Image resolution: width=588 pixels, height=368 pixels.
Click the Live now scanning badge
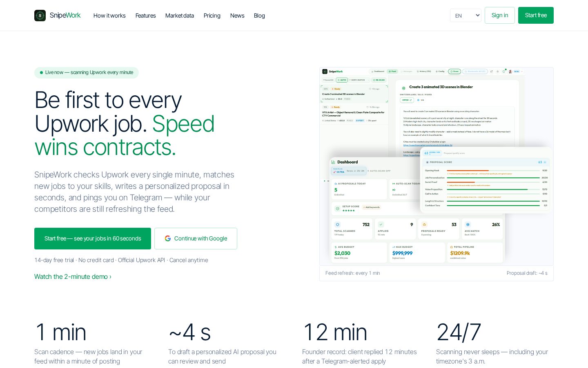click(x=87, y=72)
